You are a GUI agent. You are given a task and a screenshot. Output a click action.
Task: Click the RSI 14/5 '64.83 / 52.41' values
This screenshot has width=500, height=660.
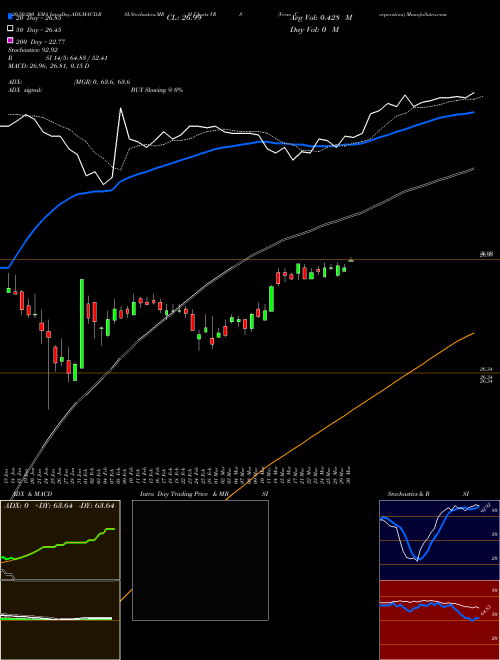(89, 58)
